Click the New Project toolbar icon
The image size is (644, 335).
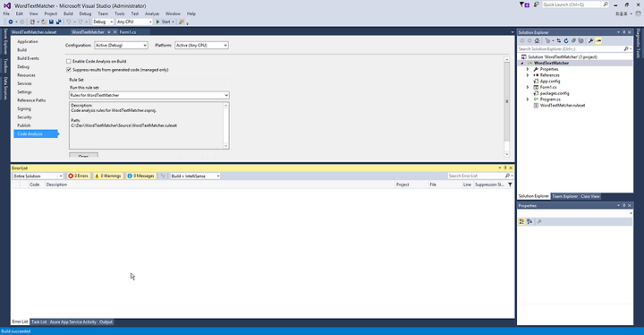[x=32, y=21]
